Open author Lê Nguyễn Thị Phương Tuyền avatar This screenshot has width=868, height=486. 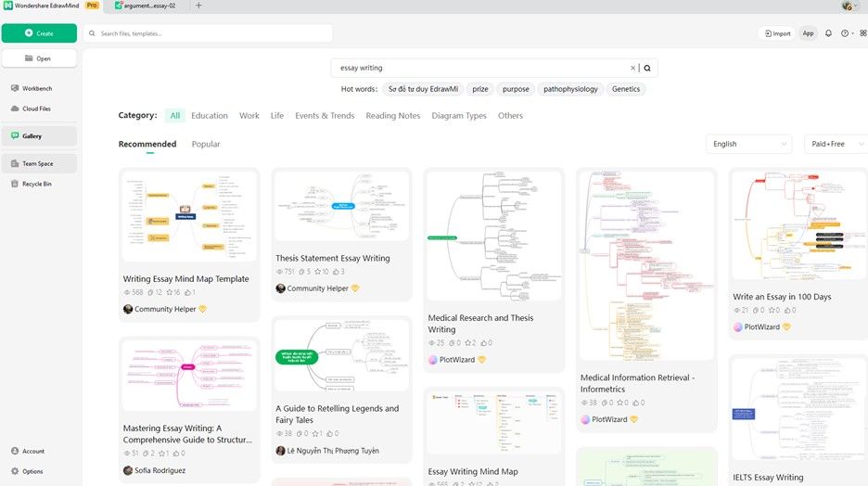coord(281,451)
